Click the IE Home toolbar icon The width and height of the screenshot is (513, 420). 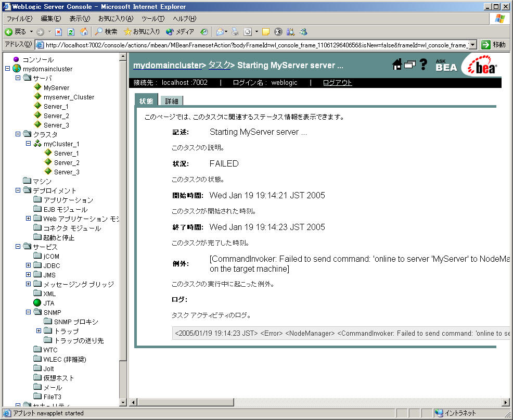84,32
